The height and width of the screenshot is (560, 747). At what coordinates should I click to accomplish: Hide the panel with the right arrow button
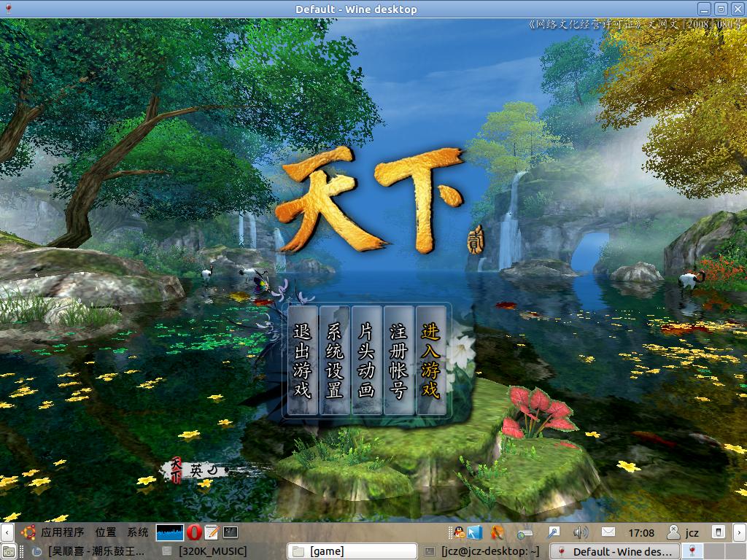coord(740,532)
